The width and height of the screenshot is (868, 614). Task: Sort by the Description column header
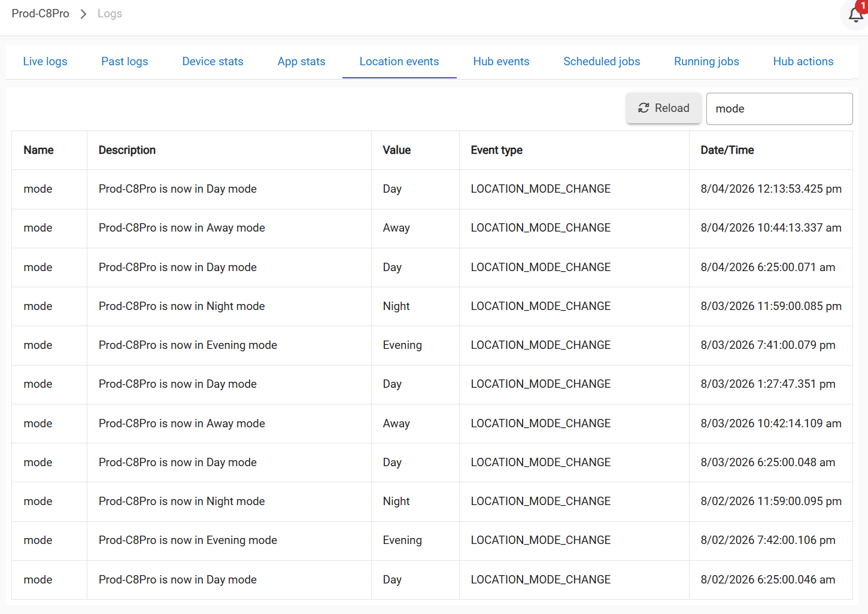[x=127, y=150]
